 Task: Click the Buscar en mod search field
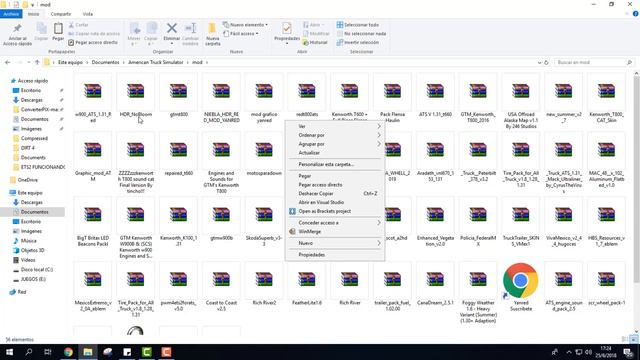594,62
